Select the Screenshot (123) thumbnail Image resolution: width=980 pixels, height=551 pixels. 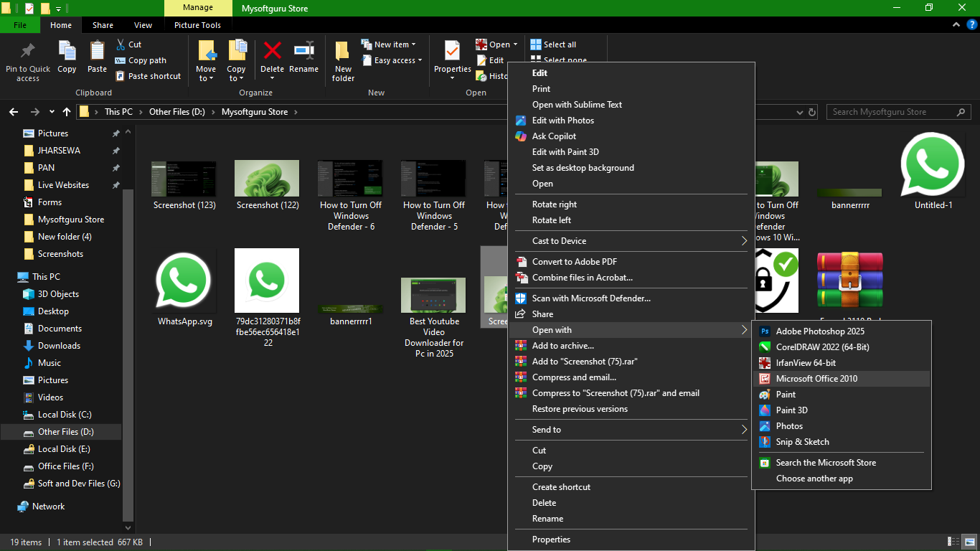coord(184,179)
